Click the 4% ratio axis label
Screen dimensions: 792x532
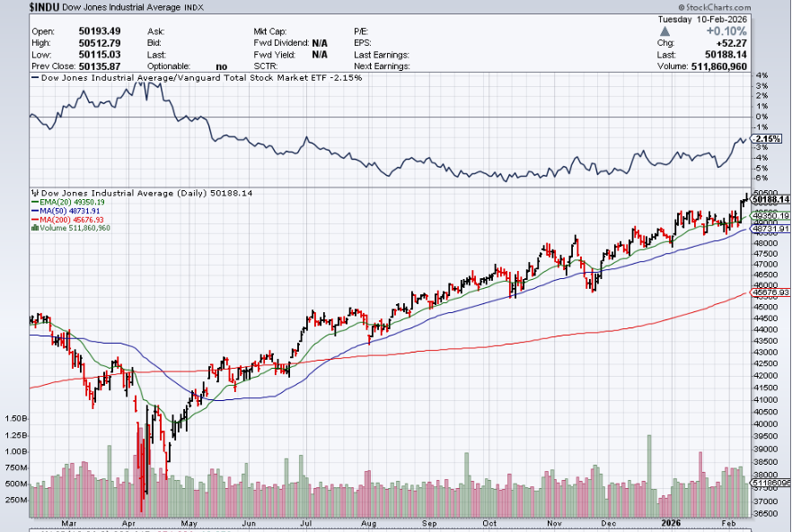coord(761,74)
